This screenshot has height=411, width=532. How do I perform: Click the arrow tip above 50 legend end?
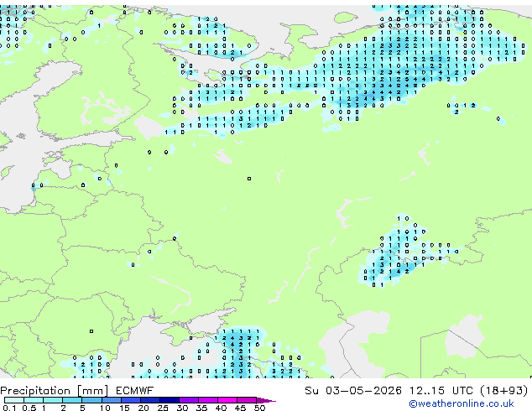pos(266,400)
